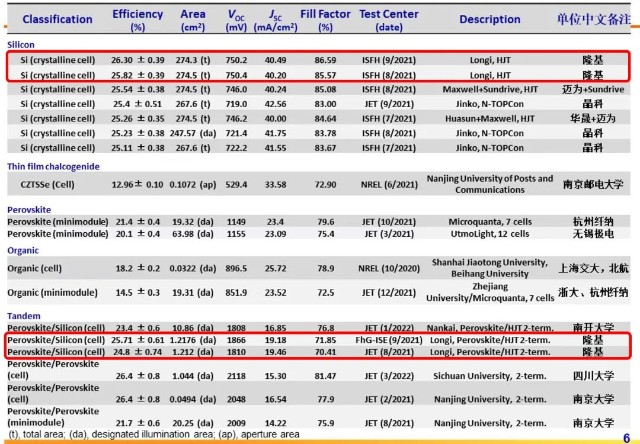
Task: Click Voc value 2118
Action: [236, 376]
